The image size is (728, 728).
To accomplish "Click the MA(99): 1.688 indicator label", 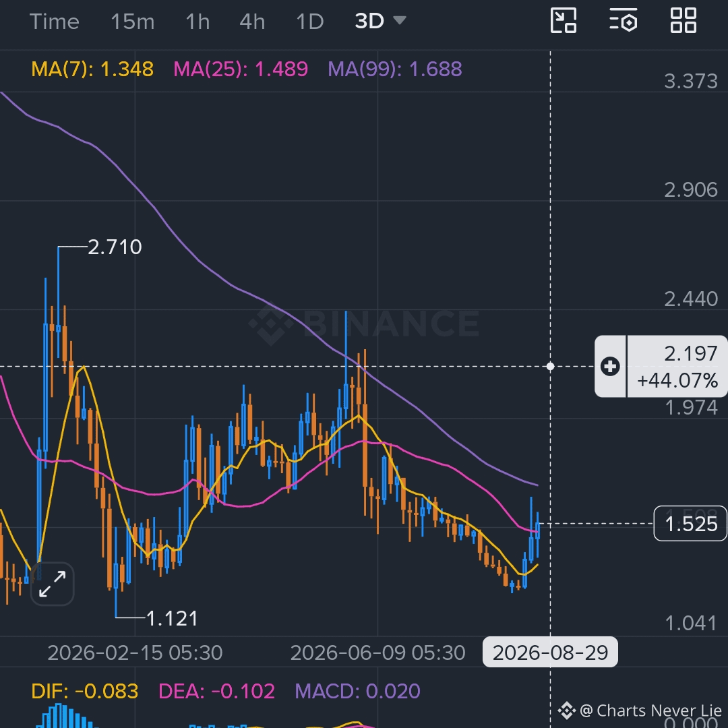I will click(394, 69).
